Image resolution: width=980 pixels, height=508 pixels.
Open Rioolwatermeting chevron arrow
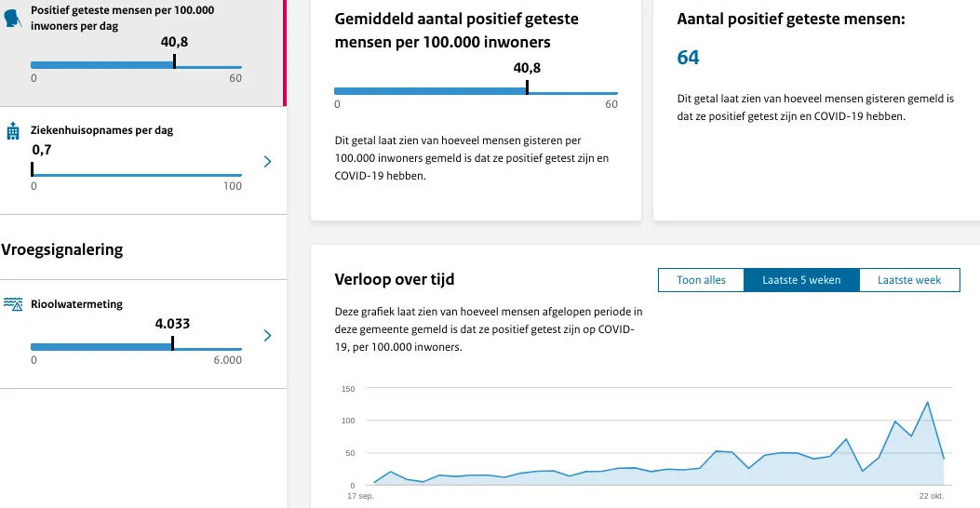click(267, 336)
